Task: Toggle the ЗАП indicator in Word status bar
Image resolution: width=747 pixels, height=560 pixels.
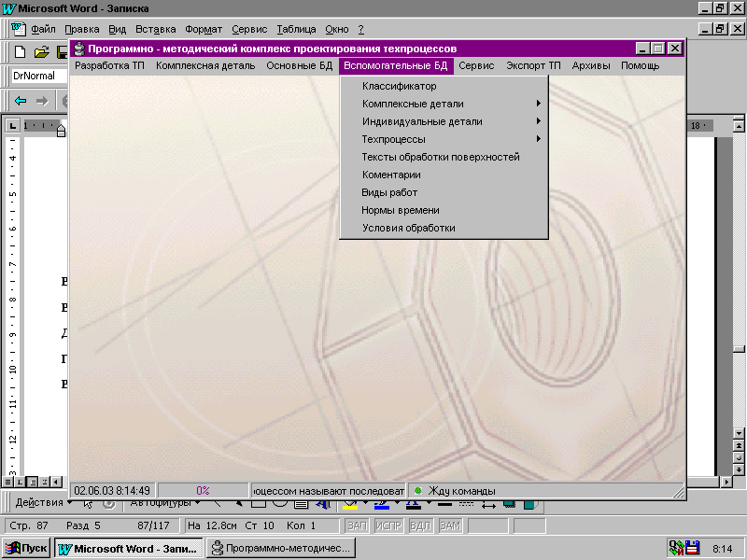Action: 357,525
